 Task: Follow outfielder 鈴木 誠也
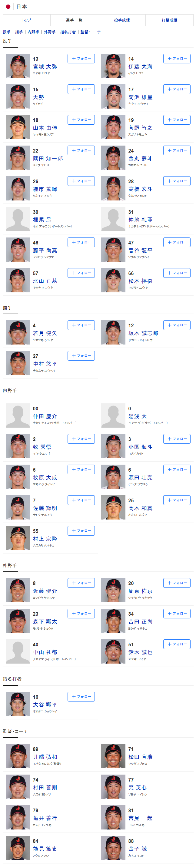177,644
